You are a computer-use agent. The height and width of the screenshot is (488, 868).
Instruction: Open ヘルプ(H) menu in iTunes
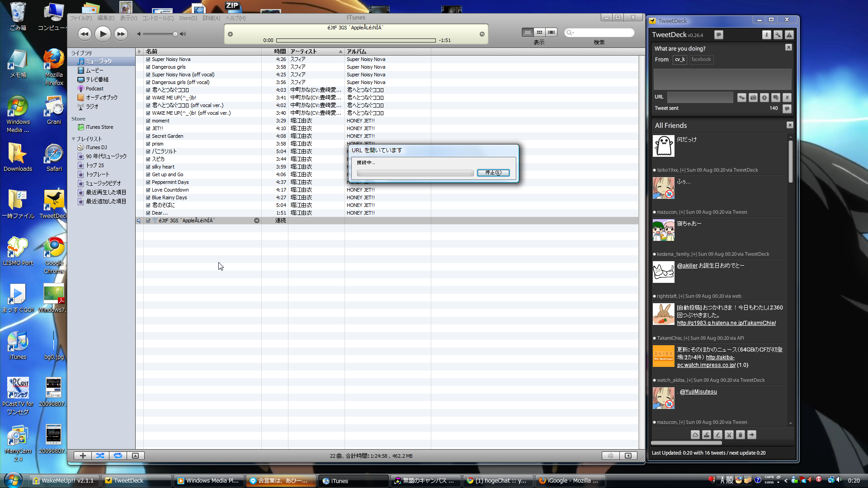(x=236, y=18)
